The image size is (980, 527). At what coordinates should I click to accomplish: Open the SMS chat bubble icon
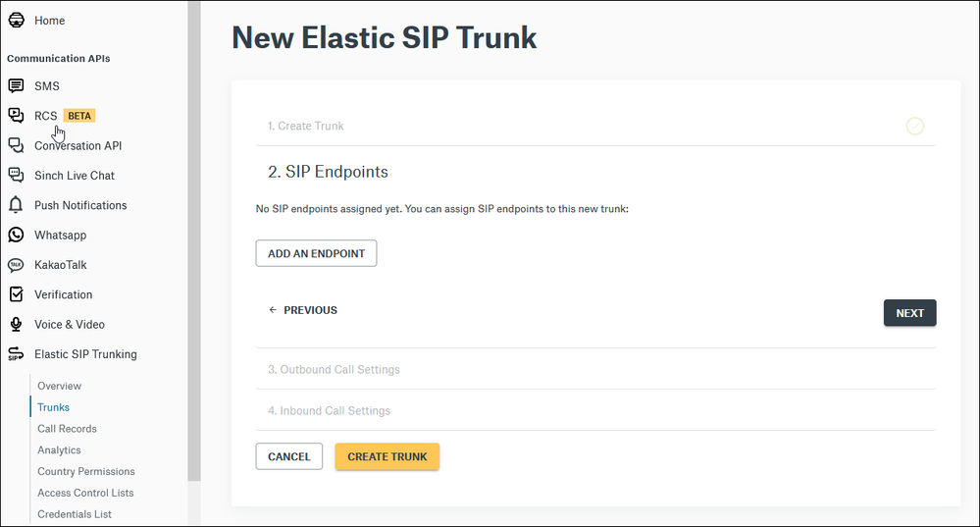[x=17, y=85]
